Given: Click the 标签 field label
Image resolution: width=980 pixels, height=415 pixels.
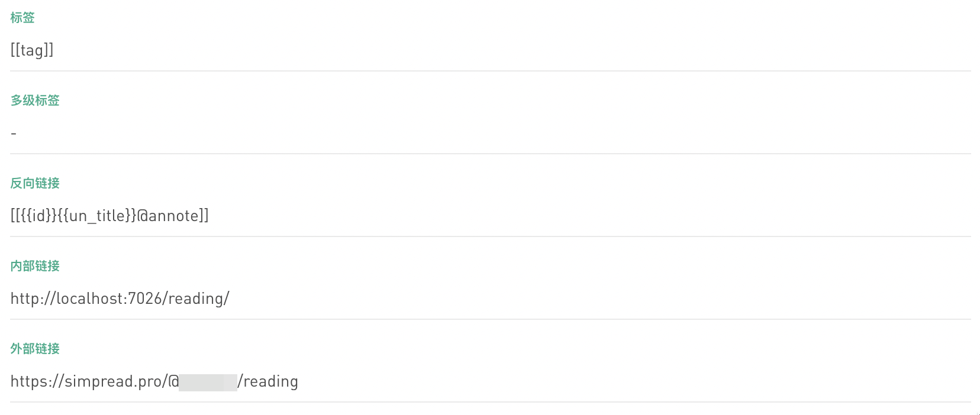Looking at the screenshot, I should pos(22,18).
